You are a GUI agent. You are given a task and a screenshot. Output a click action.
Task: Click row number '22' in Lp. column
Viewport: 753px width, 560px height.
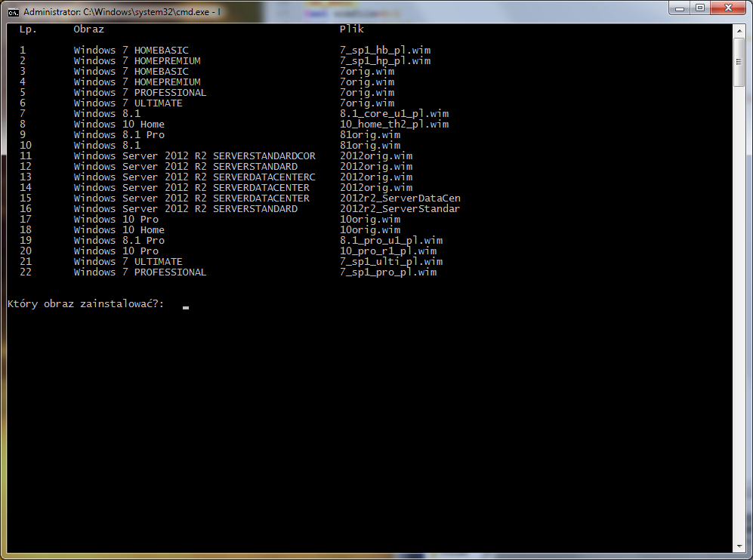click(x=26, y=272)
